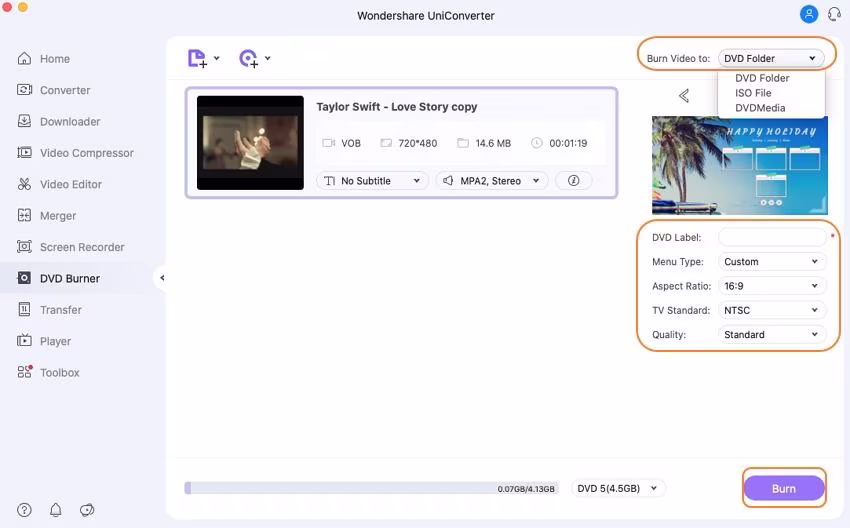Click the 720*480 resolution value
Screen dimensions: 850x528
417,143
